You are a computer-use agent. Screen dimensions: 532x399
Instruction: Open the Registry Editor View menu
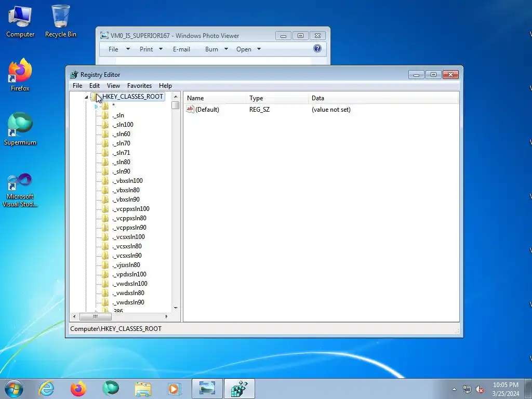coord(113,86)
